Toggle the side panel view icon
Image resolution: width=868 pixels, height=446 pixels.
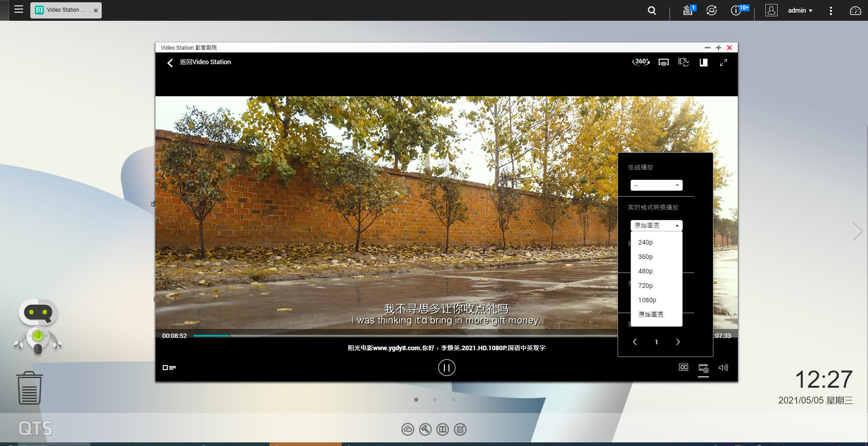pyautogui.click(x=703, y=62)
